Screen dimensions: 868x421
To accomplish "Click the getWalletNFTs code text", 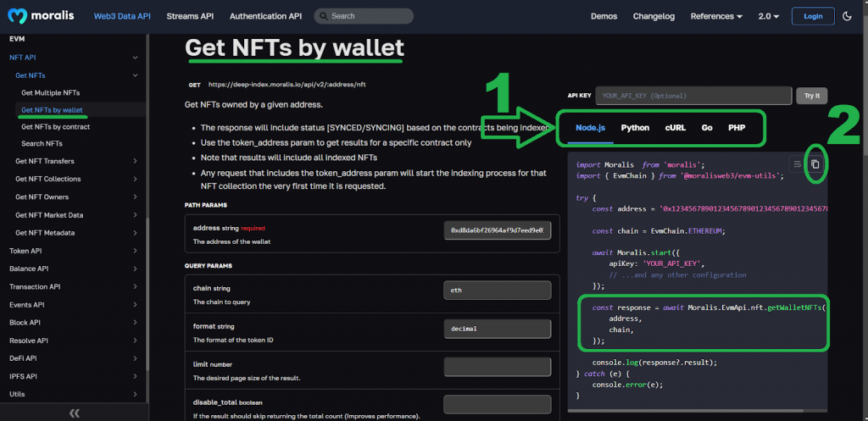I will pos(794,307).
